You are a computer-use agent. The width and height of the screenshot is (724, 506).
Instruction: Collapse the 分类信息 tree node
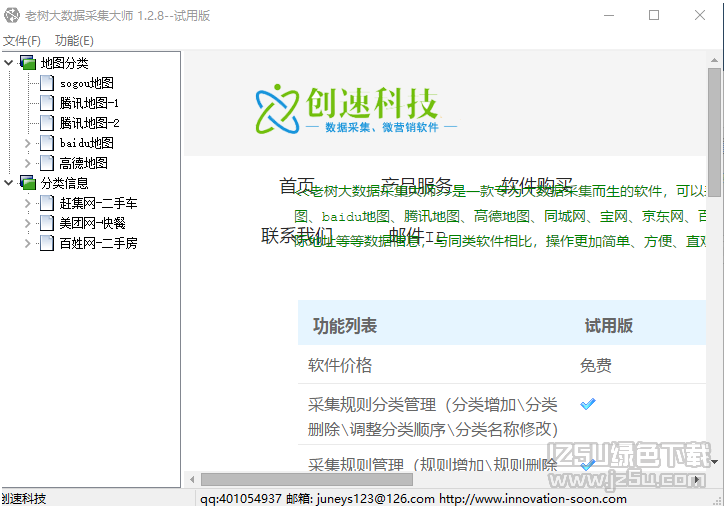8,183
